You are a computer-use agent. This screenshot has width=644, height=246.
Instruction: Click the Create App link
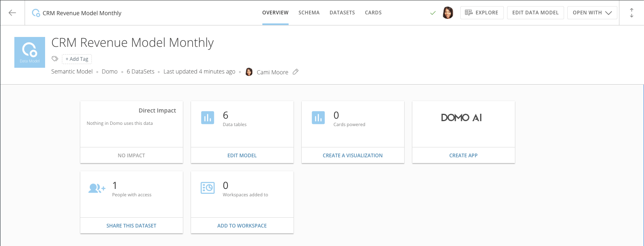pyautogui.click(x=464, y=155)
